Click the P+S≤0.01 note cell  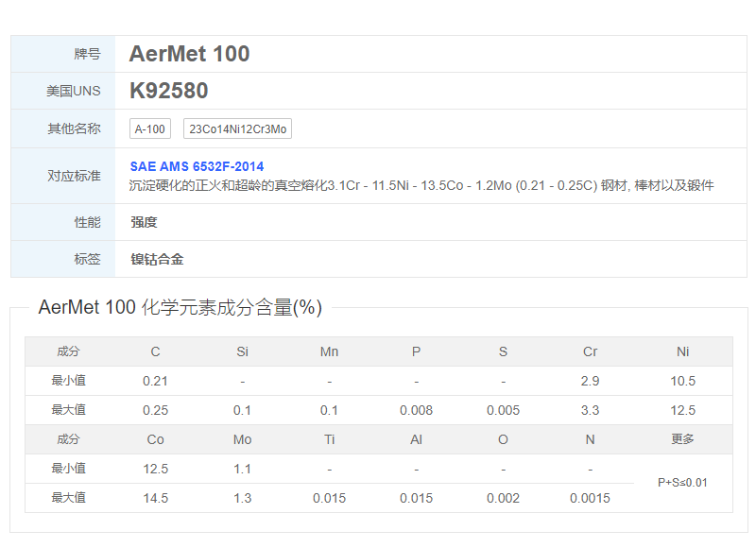682,483
